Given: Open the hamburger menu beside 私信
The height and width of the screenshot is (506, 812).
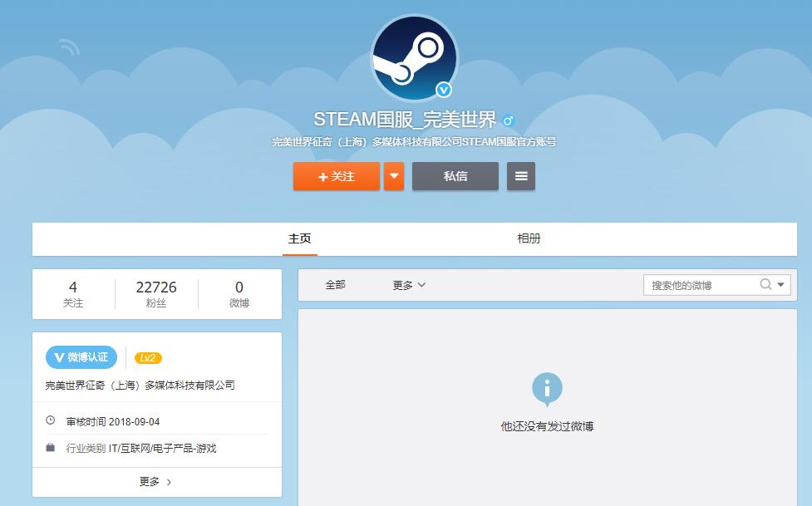Looking at the screenshot, I should click(521, 176).
